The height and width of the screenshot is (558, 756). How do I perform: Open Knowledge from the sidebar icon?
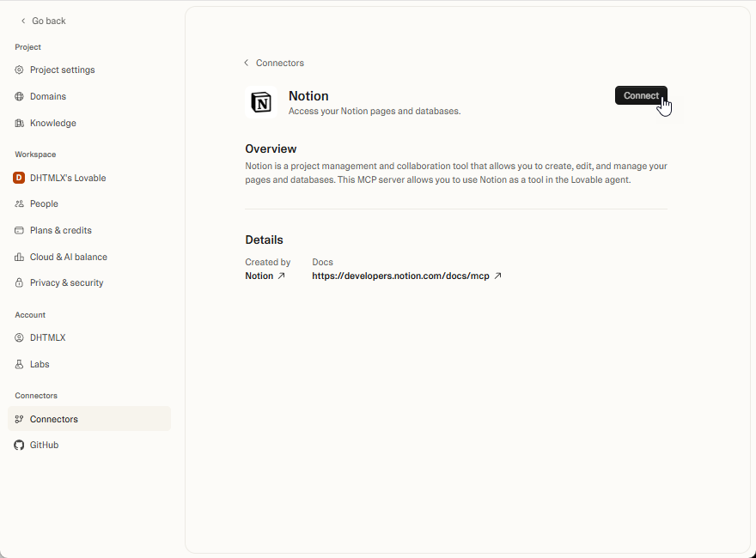tap(19, 123)
